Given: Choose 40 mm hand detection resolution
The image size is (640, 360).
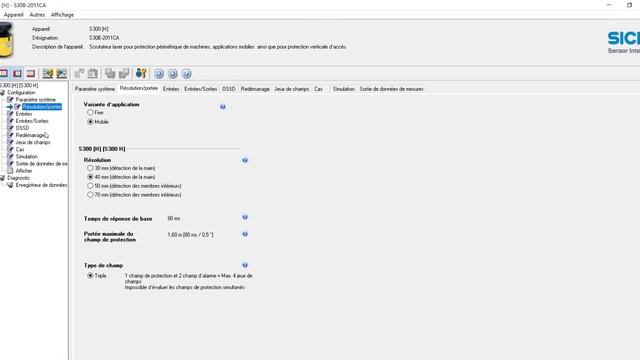Looking at the screenshot, I should (90, 177).
